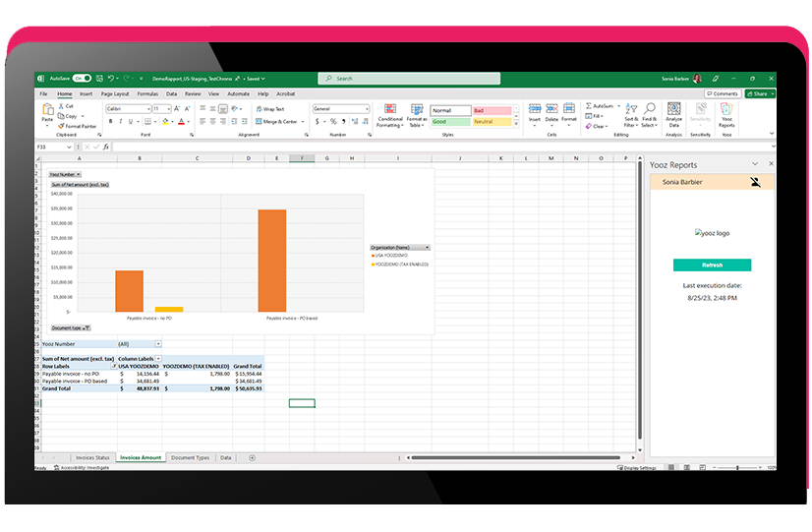Open the Yooz Number (All) pivot filter
Screen dimensions: 812x532
pyautogui.click(x=158, y=344)
